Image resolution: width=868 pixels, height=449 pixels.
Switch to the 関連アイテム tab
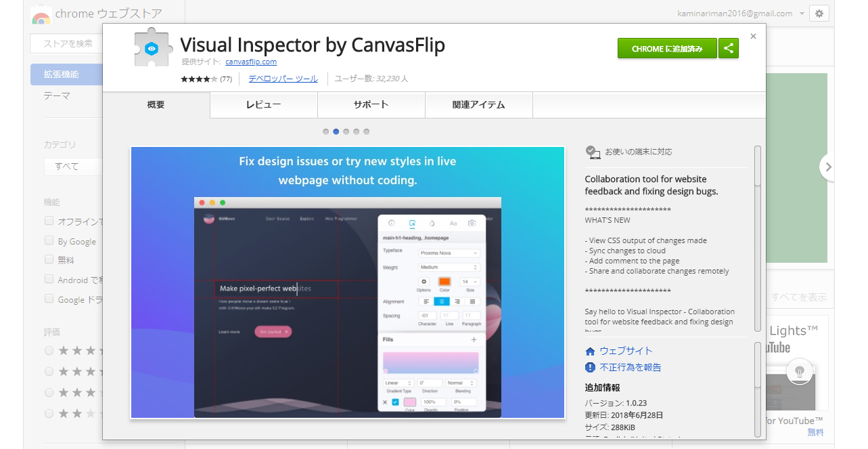pyautogui.click(x=479, y=105)
